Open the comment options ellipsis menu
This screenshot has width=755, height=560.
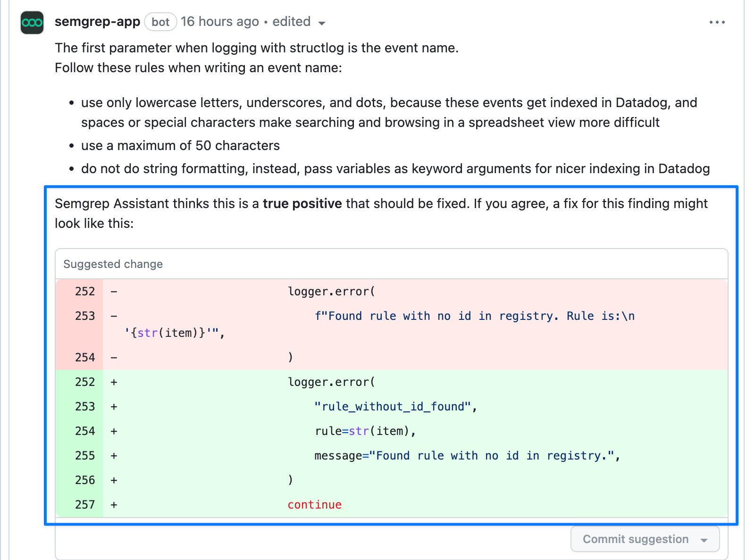(717, 22)
